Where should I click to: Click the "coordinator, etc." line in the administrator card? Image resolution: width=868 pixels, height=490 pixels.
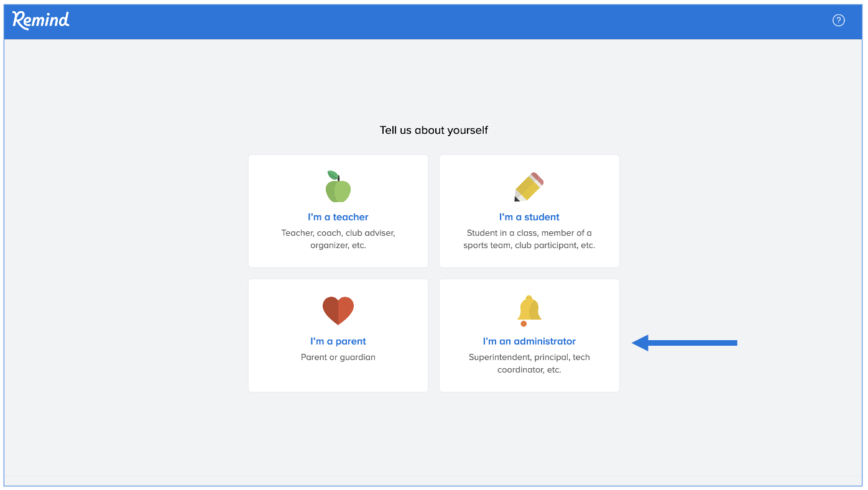tap(529, 370)
